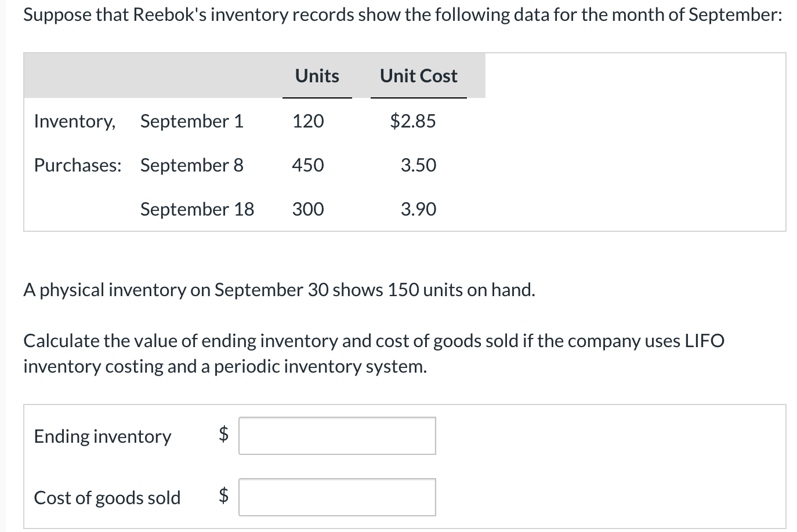Click the LIFO costing instruction paragraph

[x=374, y=354]
